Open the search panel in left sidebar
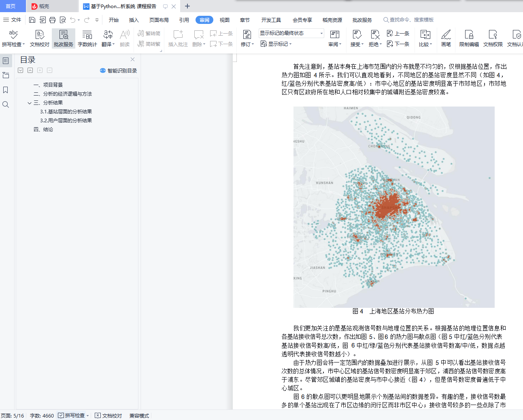 click(x=6, y=104)
